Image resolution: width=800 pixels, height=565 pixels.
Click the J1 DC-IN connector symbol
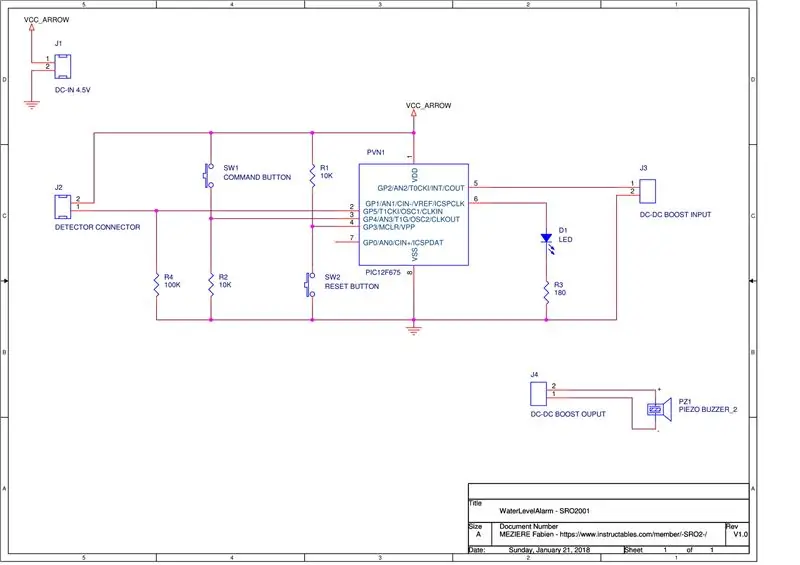(63, 66)
